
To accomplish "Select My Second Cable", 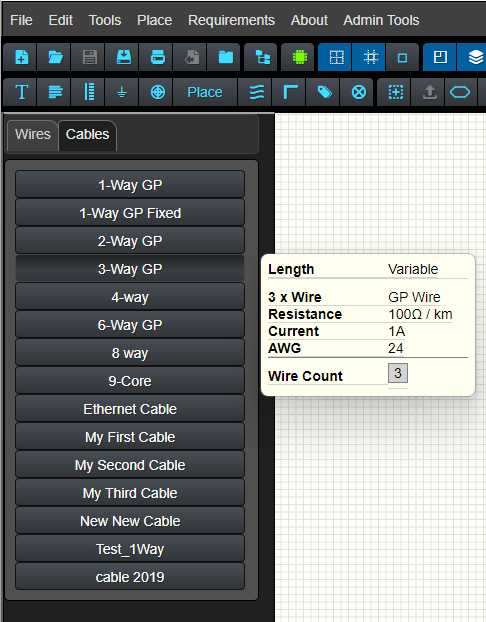I will [x=130, y=465].
